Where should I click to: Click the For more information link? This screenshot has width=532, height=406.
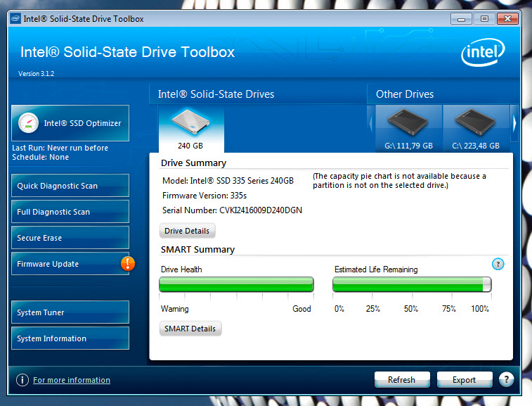tap(72, 380)
